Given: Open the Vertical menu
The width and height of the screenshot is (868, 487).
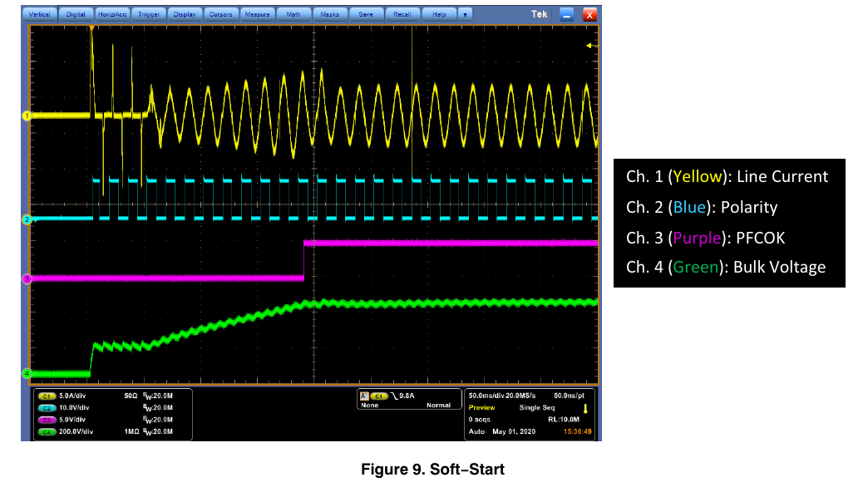Looking at the screenshot, I should coord(40,15).
